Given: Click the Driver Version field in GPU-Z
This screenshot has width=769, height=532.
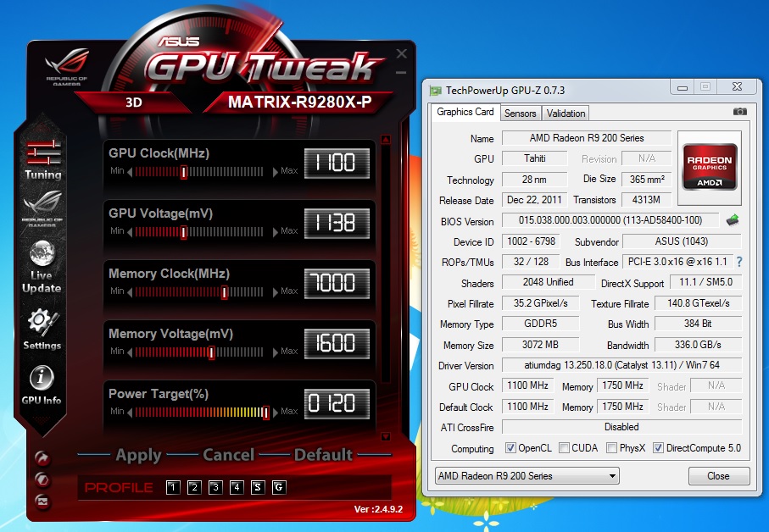Looking at the screenshot, I should 621,365.
